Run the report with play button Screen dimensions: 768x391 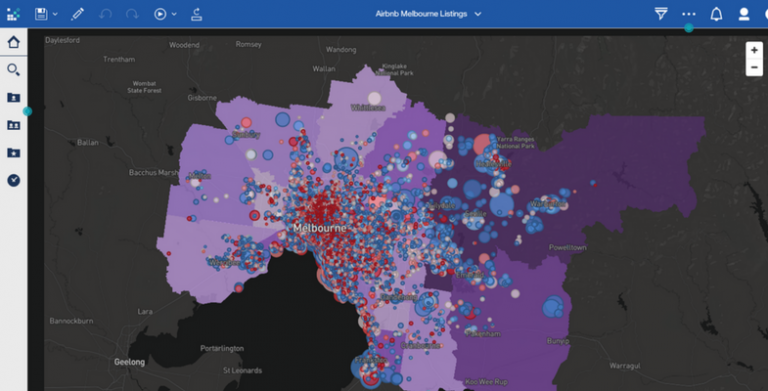point(160,14)
